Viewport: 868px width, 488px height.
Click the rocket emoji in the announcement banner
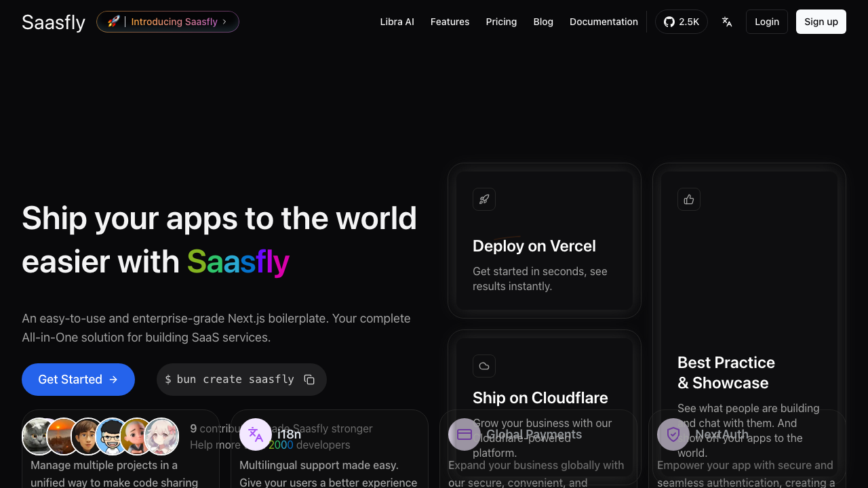pyautogui.click(x=113, y=21)
